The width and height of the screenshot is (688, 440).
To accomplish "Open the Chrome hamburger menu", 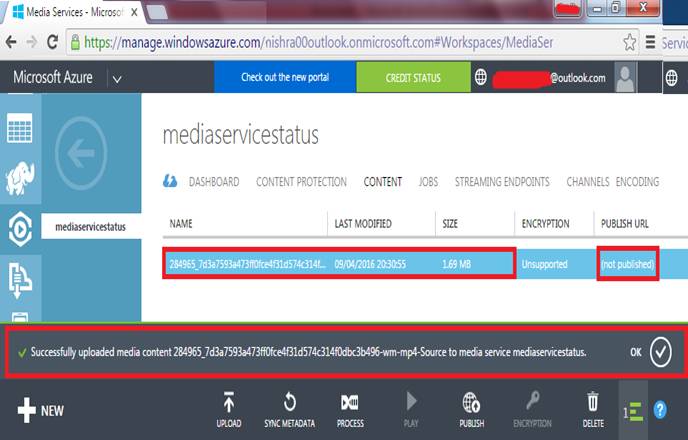I will [x=650, y=42].
